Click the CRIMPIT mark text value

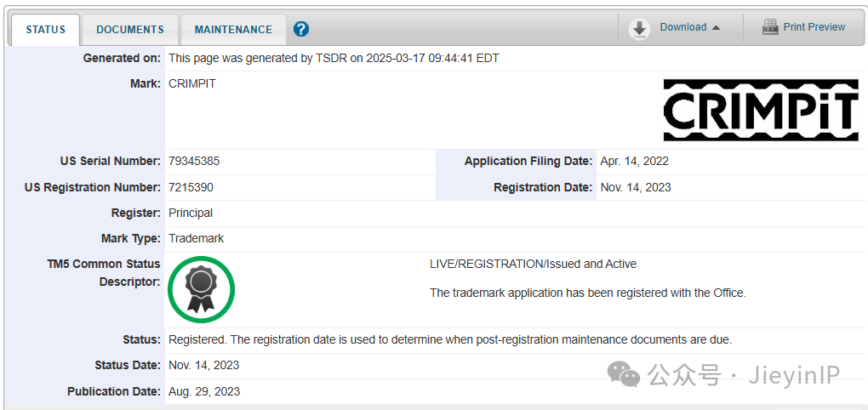(x=192, y=84)
